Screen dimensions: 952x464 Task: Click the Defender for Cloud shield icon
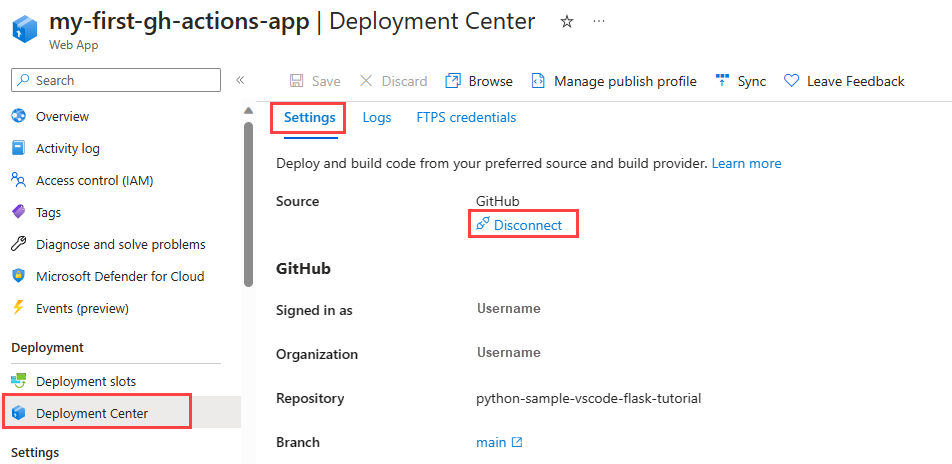pos(19,276)
